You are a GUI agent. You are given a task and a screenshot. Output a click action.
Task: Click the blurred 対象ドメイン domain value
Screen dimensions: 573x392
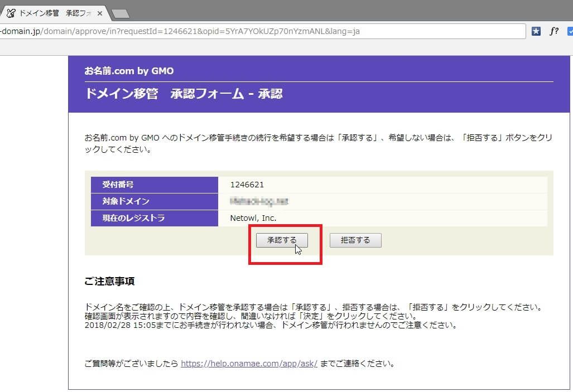(x=259, y=201)
